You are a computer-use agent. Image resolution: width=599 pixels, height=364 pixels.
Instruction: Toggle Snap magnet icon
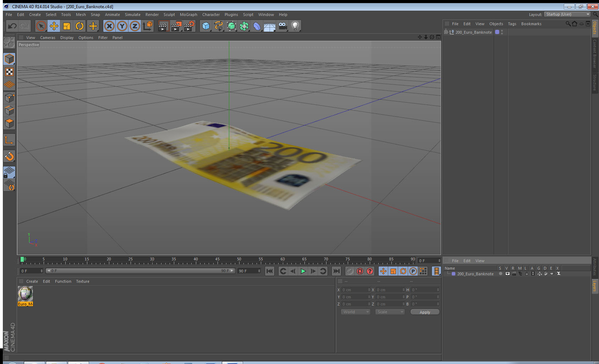coord(9,156)
